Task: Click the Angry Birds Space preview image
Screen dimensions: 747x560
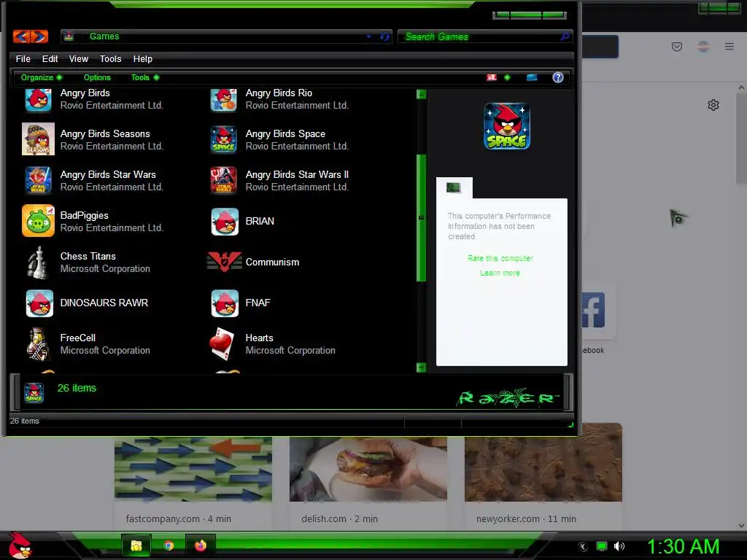Action: 507,126
